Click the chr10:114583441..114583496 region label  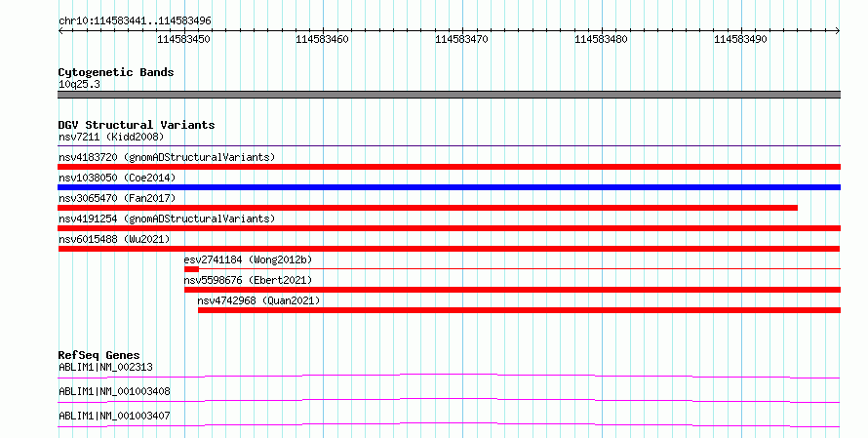click(135, 21)
